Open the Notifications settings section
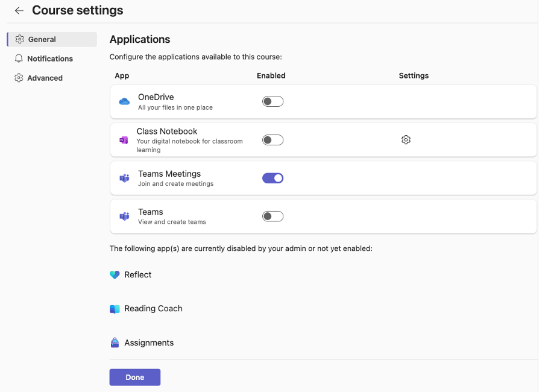This screenshot has height=392, width=545. pos(49,58)
